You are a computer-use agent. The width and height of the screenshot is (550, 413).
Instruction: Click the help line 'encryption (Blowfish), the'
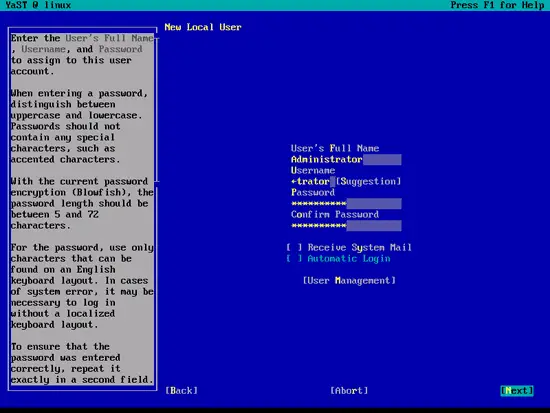[82, 192]
